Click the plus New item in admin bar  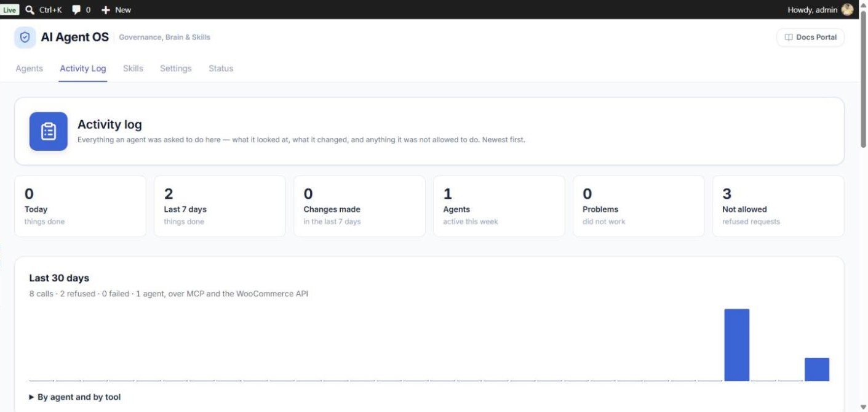(116, 10)
